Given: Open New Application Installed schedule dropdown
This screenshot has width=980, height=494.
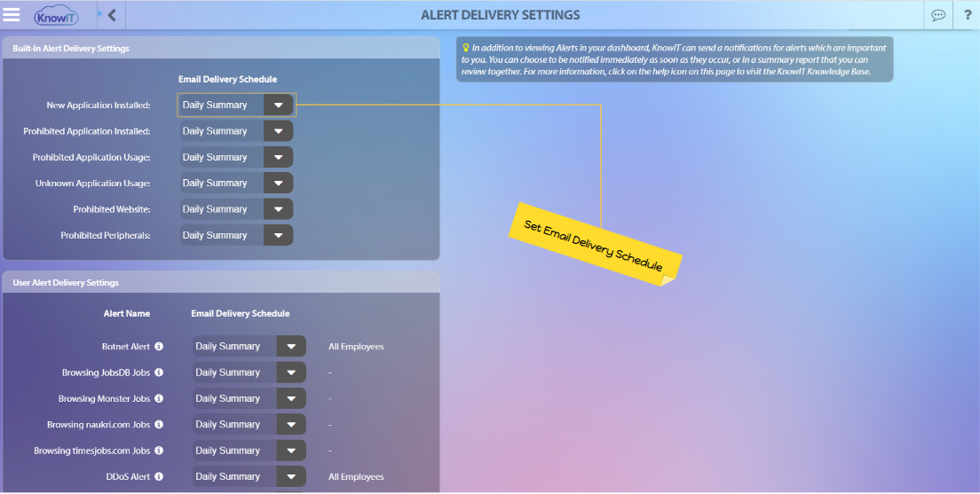Looking at the screenshot, I should tap(236, 105).
